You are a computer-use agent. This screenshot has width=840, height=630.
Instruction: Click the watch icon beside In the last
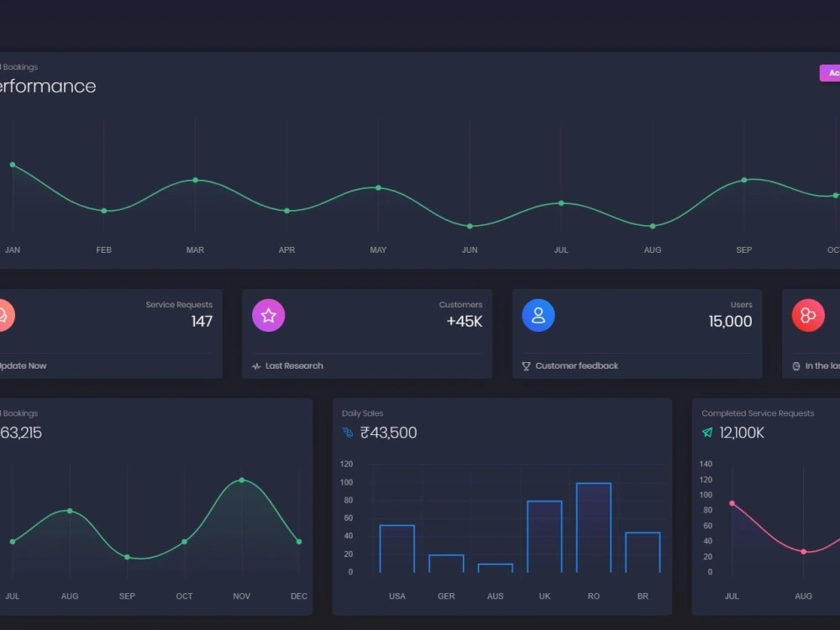coord(796,366)
